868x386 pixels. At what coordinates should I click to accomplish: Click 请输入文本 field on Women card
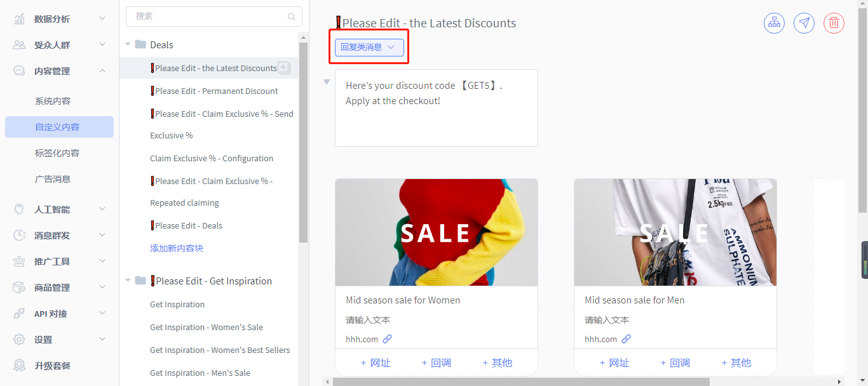(x=368, y=320)
